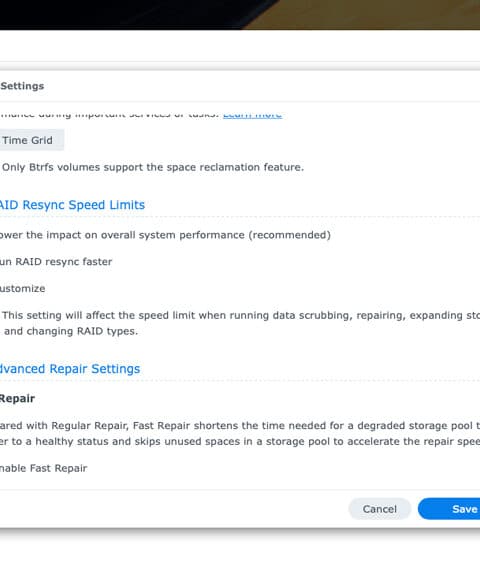The width and height of the screenshot is (480, 565).
Task: Click the Fast Repair description paragraph
Action: [240, 433]
